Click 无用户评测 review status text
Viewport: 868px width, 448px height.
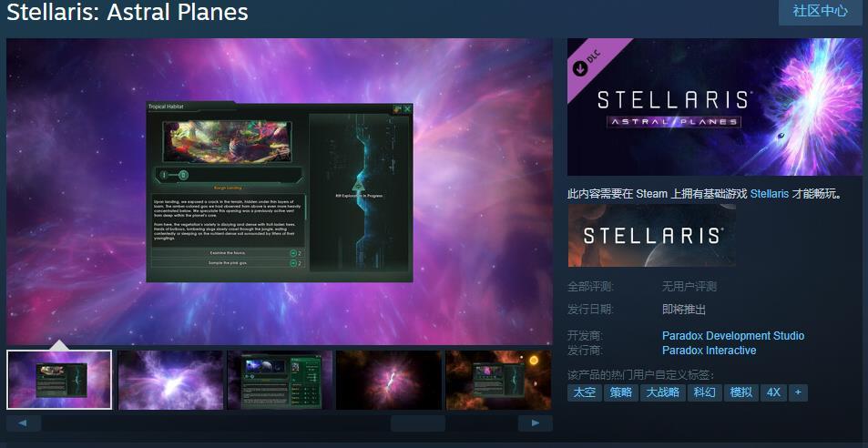689,287
